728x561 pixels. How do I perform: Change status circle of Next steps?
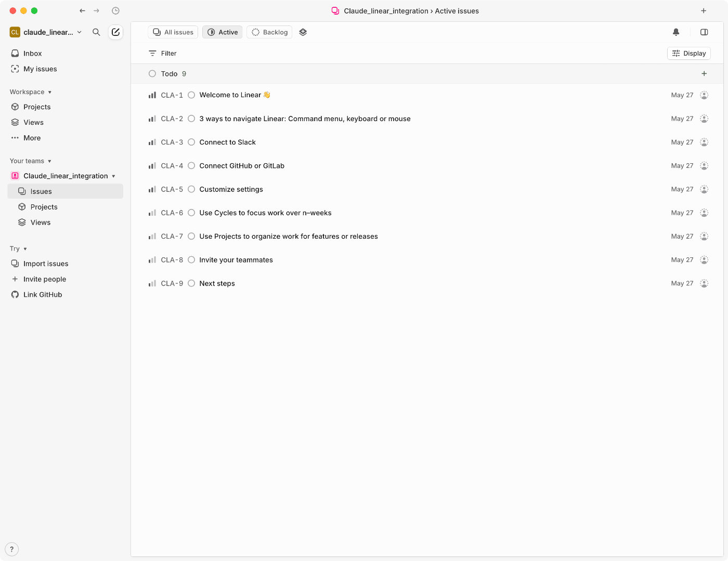coord(191,283)
